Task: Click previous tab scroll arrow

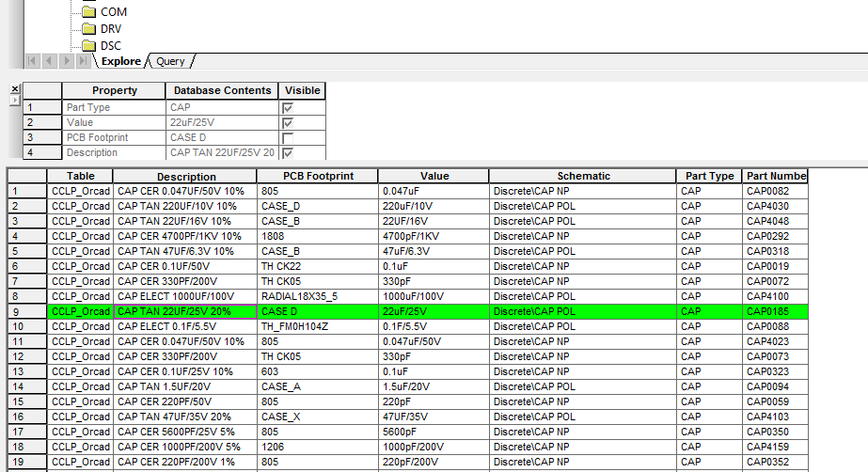Action: click(x=49, y=61)
